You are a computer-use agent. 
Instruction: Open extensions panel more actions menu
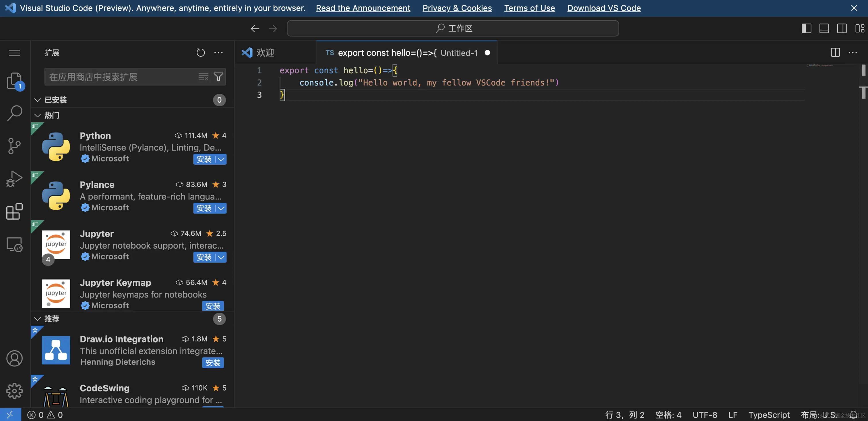pos(218,53)
